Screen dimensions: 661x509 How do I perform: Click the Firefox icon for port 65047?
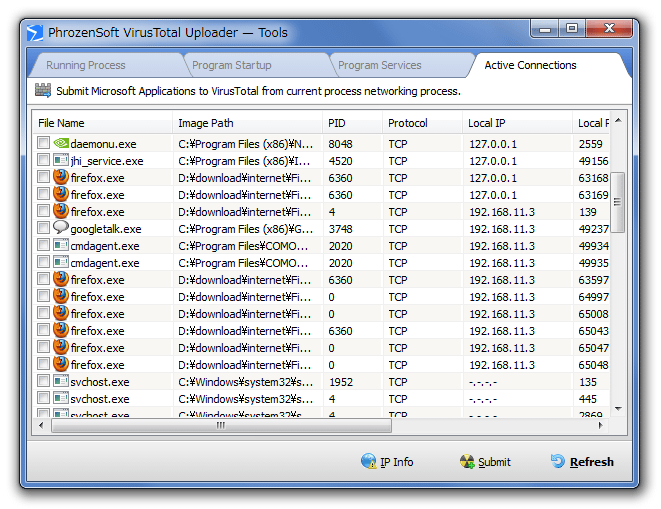(x=61, y=347)
